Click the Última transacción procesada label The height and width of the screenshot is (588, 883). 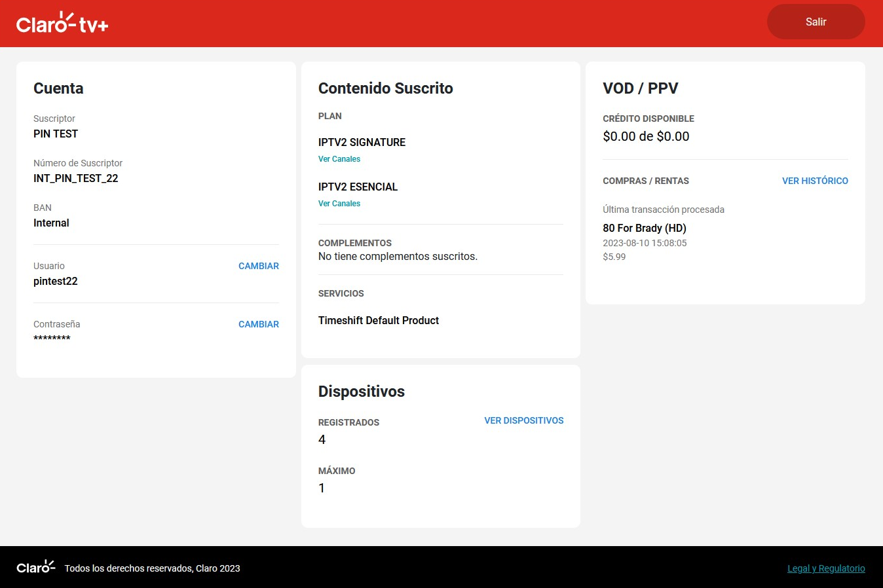point(664,210)
